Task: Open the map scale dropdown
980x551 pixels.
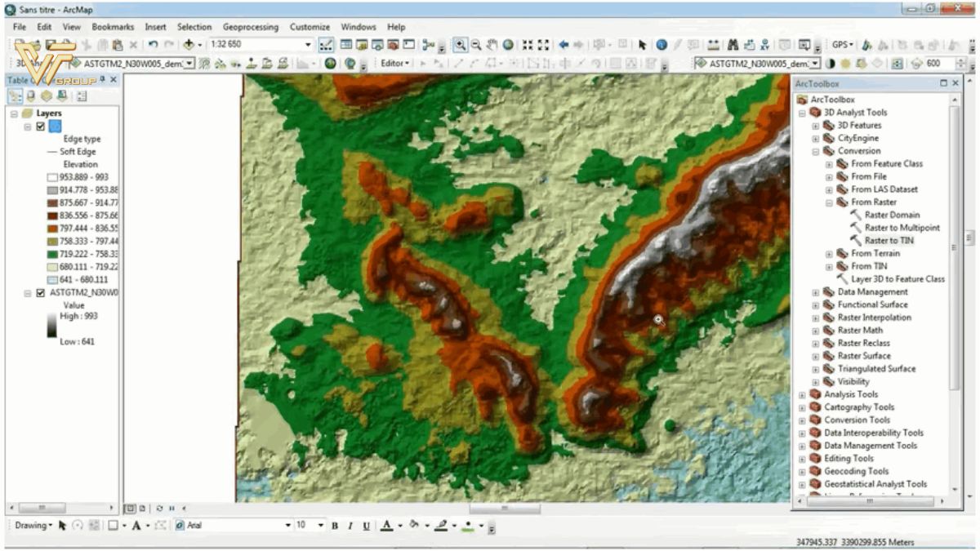Action: 308,45
